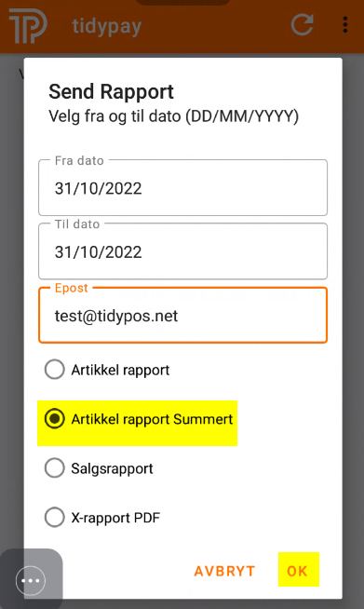Click the tidypay app title text
This screenshot has height=609, width=364.
pos(107,27)
